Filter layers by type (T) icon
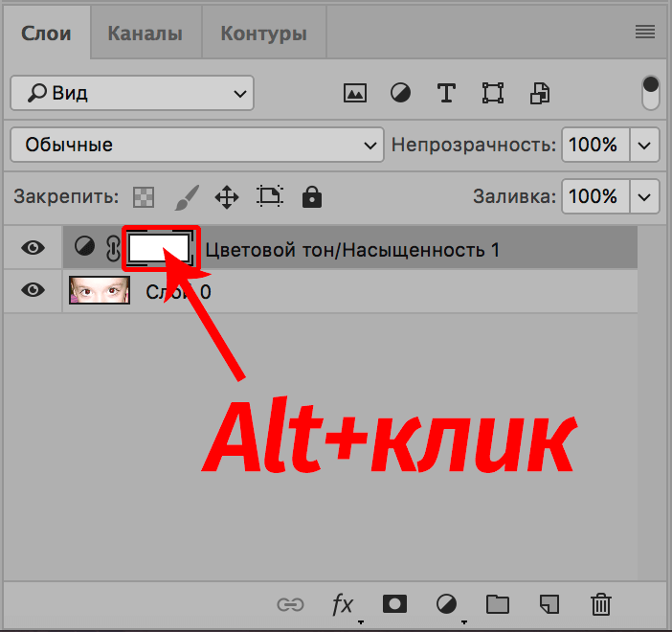The width and height of the screenshot is (672, 632). click(x=446, y=93)
